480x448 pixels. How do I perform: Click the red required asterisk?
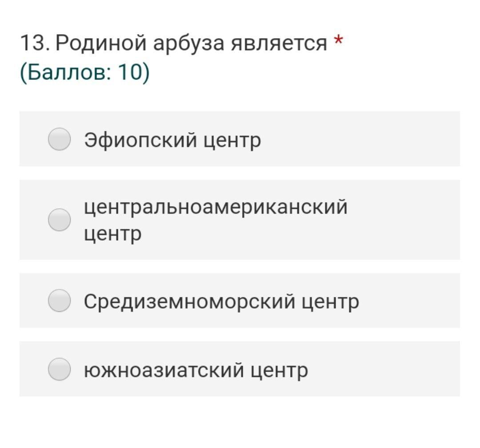[338, 41]
